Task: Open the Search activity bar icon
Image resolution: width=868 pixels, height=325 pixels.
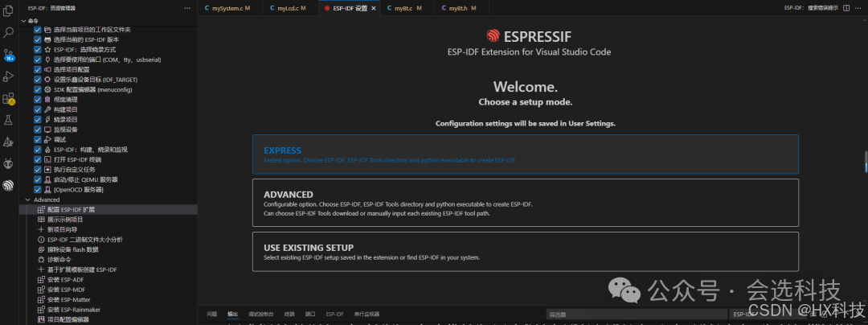Action: [x=8, y=33]
